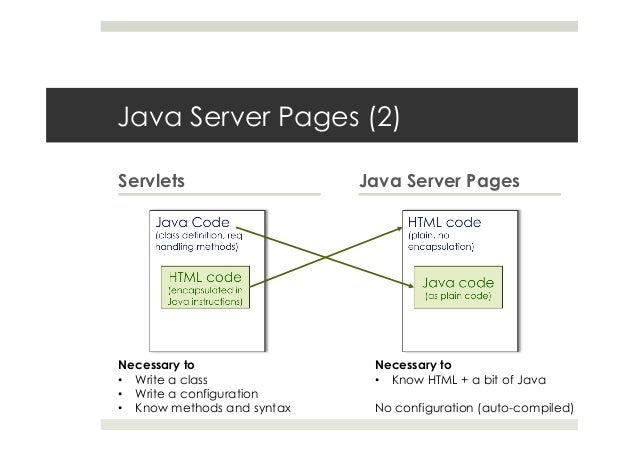Screen dimensions: 638x451
Task: Click the green 'HTML code' box (encapsulated in Java)
Action: tap(205, 287)
